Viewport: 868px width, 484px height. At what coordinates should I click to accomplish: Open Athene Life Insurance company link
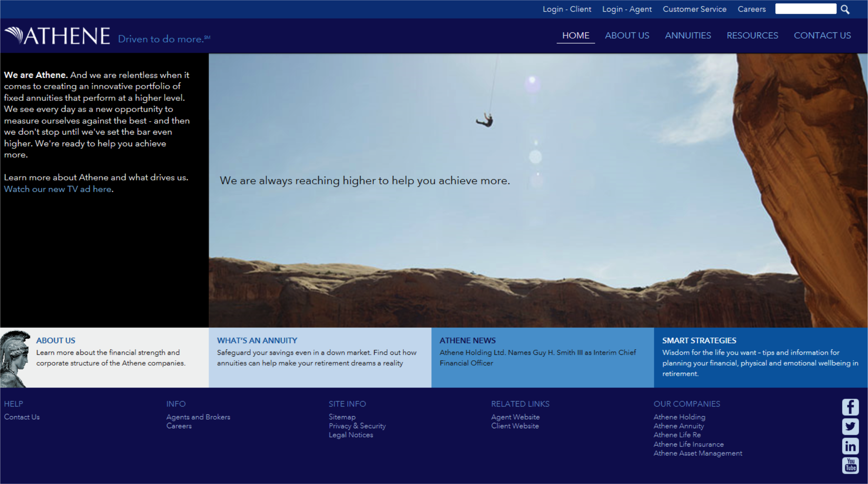688,444
